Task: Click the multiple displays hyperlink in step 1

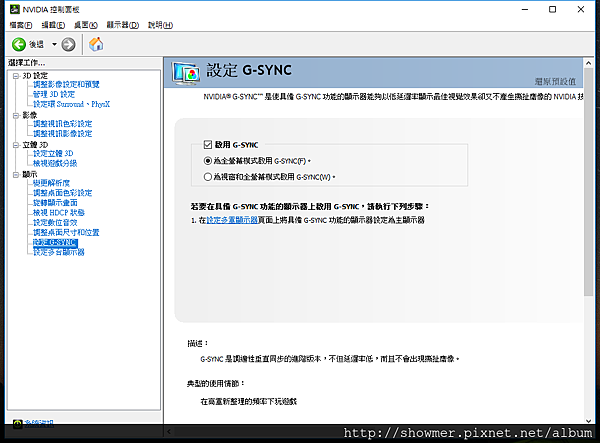Action: 232,220
